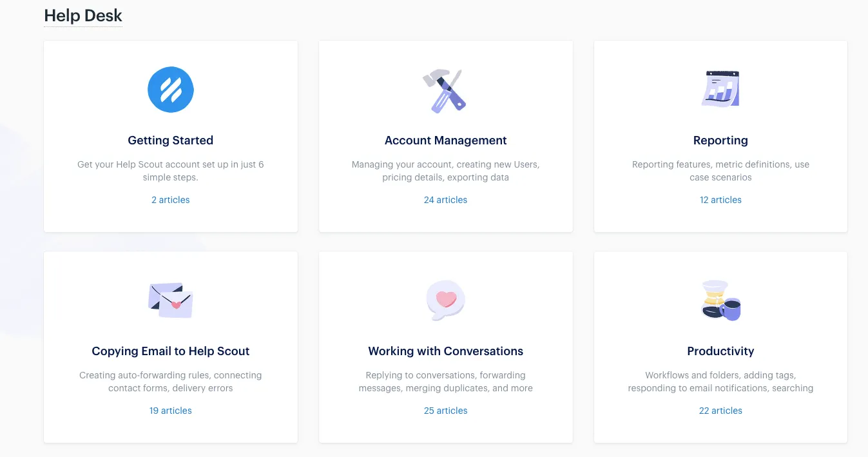
Task: Click "Replying to conversations, forwarding messages" description
Action: pos(446,382)
